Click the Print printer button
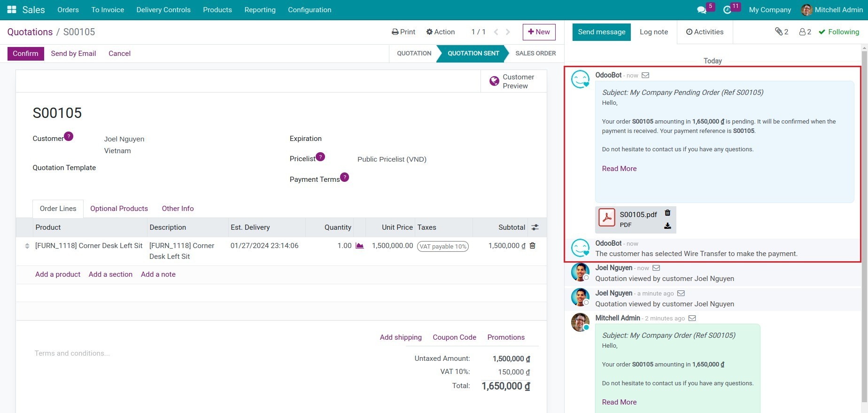 pyautogui.click(x=403, y=32)
